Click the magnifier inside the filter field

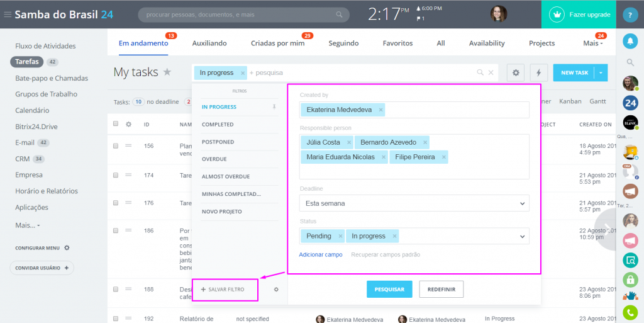click(x=480, y=73)
